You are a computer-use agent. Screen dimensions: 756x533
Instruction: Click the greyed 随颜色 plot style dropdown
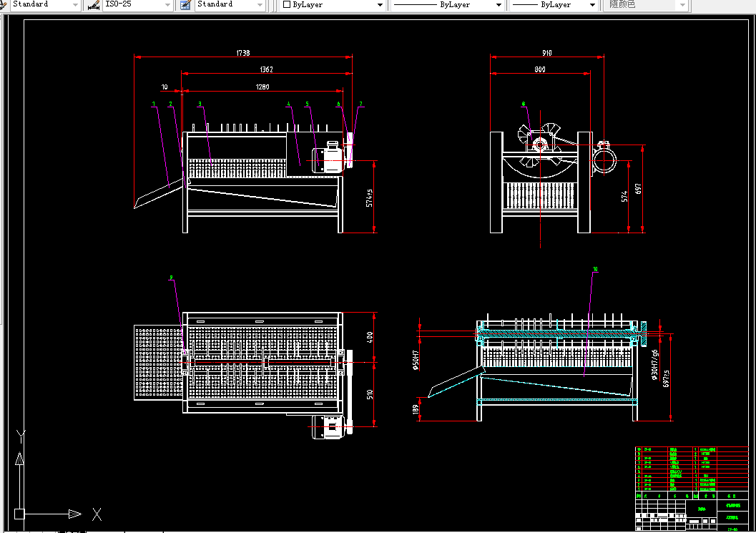point(646,5)
